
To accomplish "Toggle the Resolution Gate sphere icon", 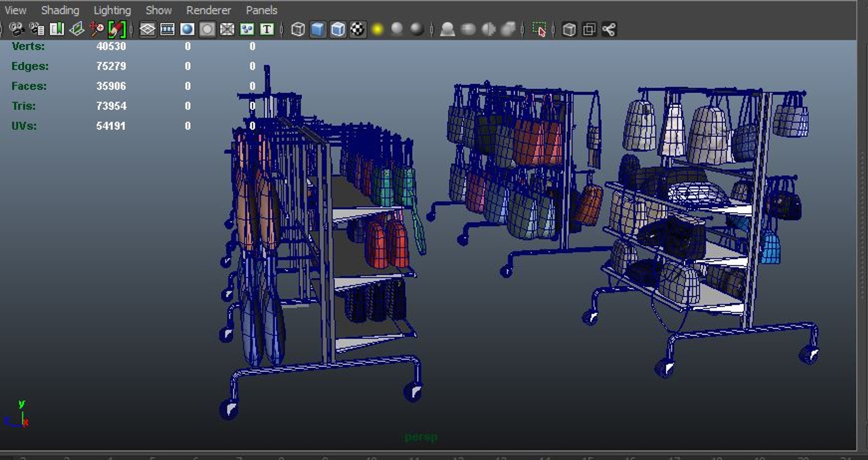I will point(187,29).
